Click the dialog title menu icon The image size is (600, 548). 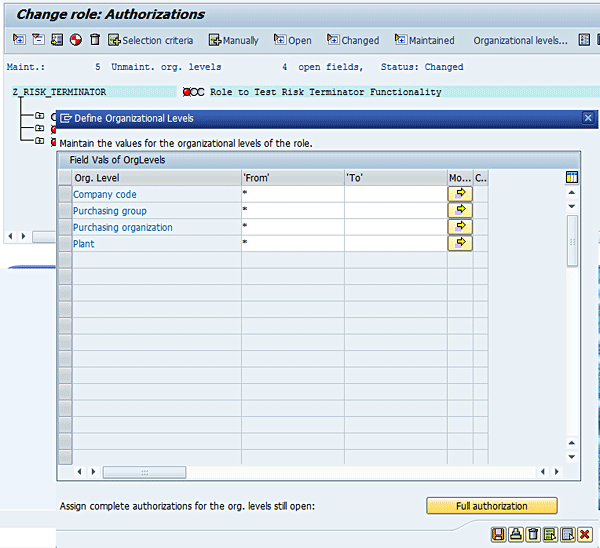(x=66, y=118)
